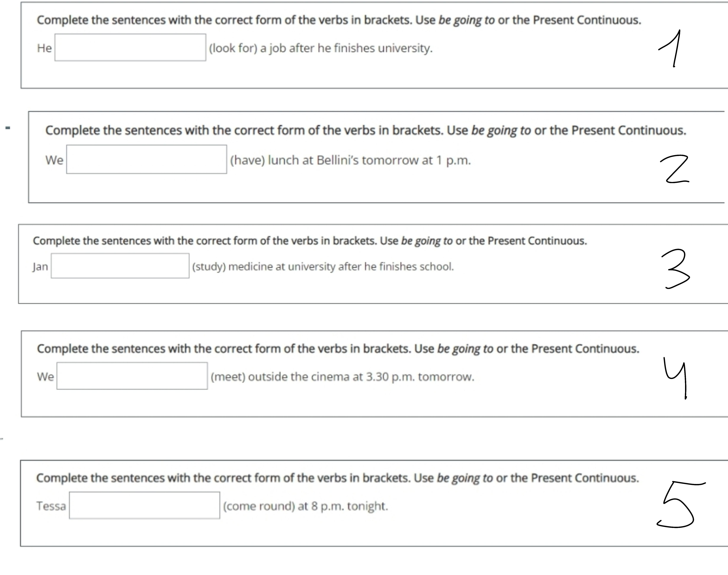Image resolution: width=728 pixels, height=575 pixels.
Task: Click the name "Tessa" label
Action: pos(51,506)
